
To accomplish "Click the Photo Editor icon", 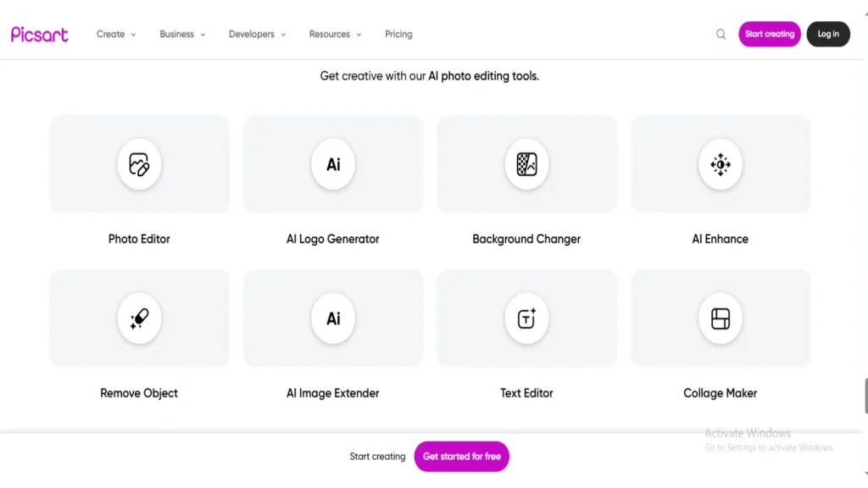I will pos(139,164).
